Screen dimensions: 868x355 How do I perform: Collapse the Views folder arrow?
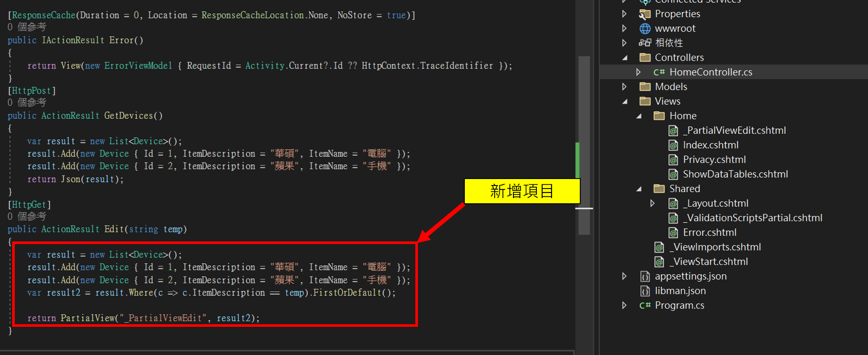click(625, 101)
